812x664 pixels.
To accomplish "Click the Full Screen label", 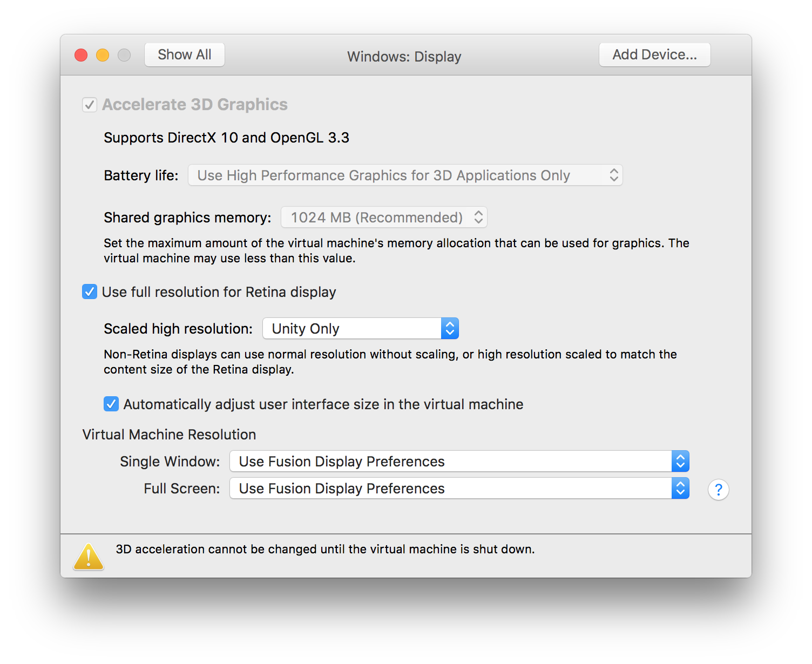I will coord(181,489).
